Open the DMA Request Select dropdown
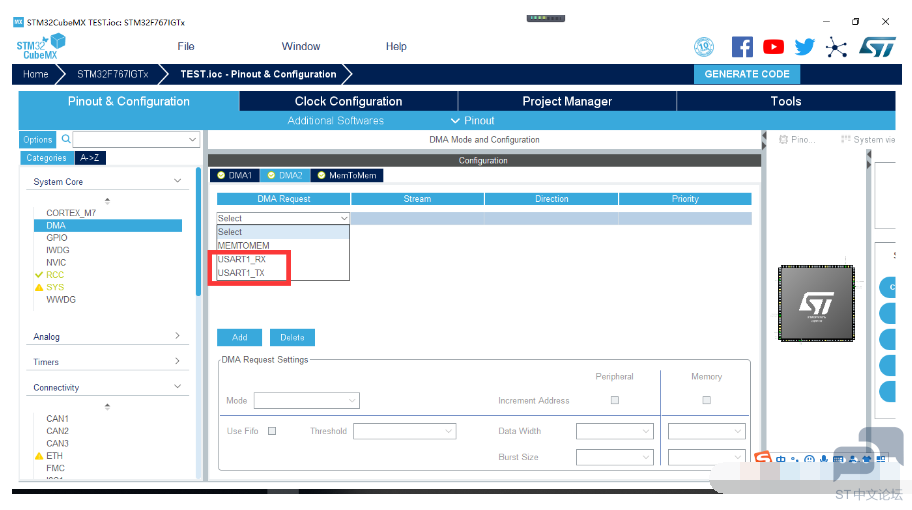Image resolution: width=912 pixels, height=510 pixels. (283, 218)
